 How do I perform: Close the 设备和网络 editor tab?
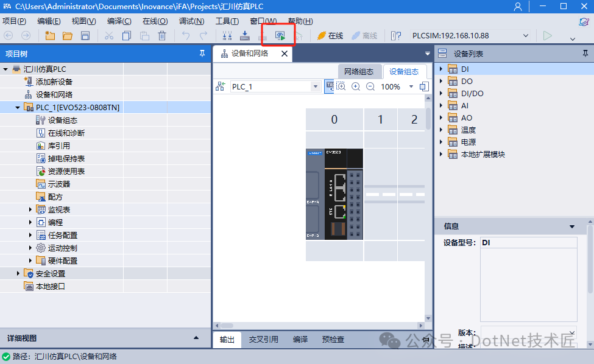285,54
